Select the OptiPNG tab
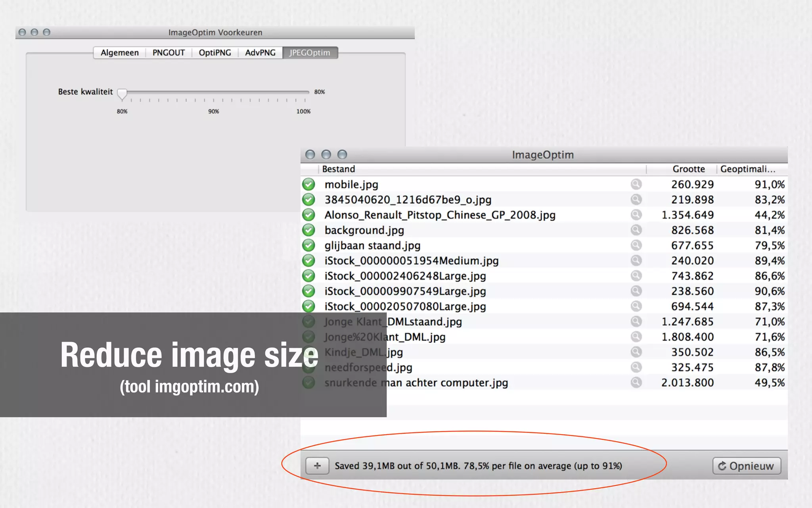Screen dimensions: 812x508 click(x=215, y=53)
